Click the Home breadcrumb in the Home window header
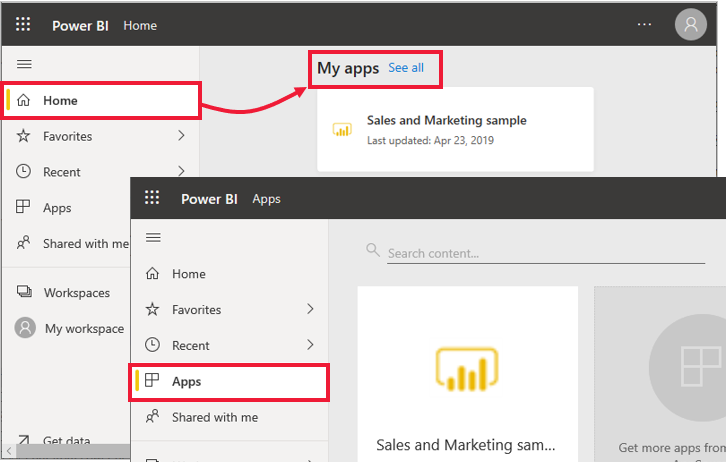Screen dimensions: 726x462 click(x=140, y=25)
